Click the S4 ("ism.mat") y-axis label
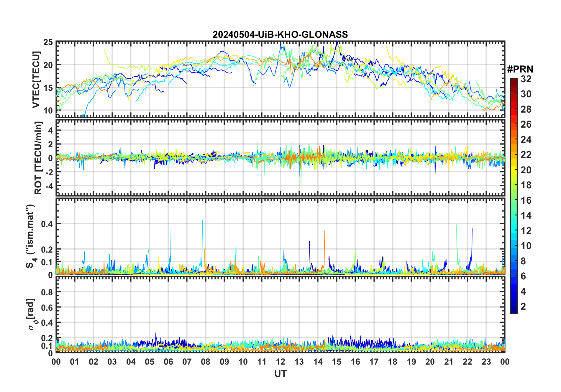561x392 pixels. [x=30, y=236]
